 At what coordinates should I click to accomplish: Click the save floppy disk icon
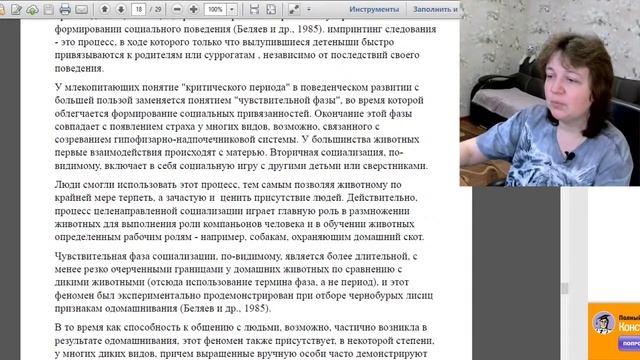[x=49, y=9]
